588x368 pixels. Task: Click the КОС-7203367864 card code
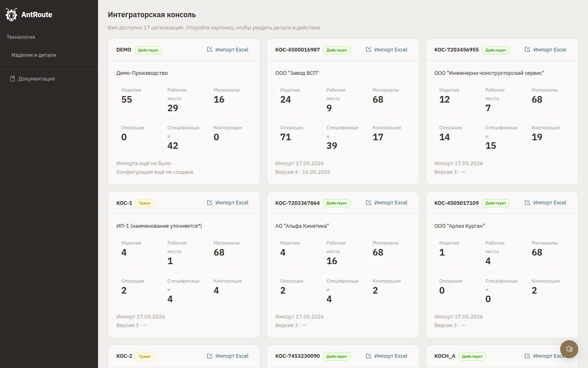pos(298,203)
